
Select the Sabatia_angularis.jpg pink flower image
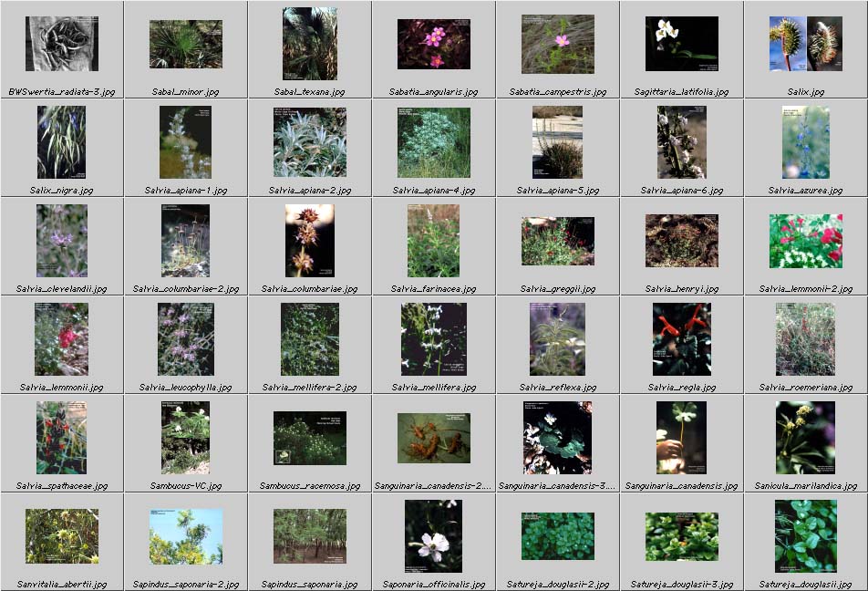(x=433, y=44)
